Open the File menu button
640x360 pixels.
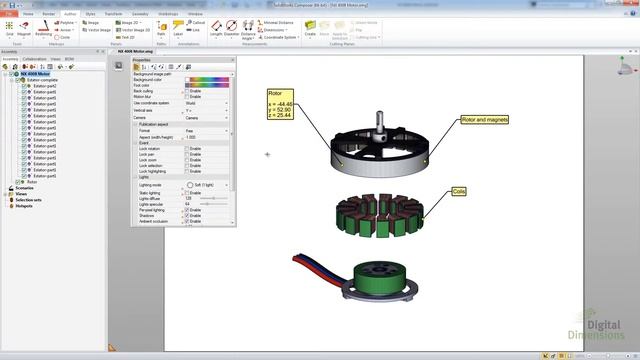[x=9, y=14]
